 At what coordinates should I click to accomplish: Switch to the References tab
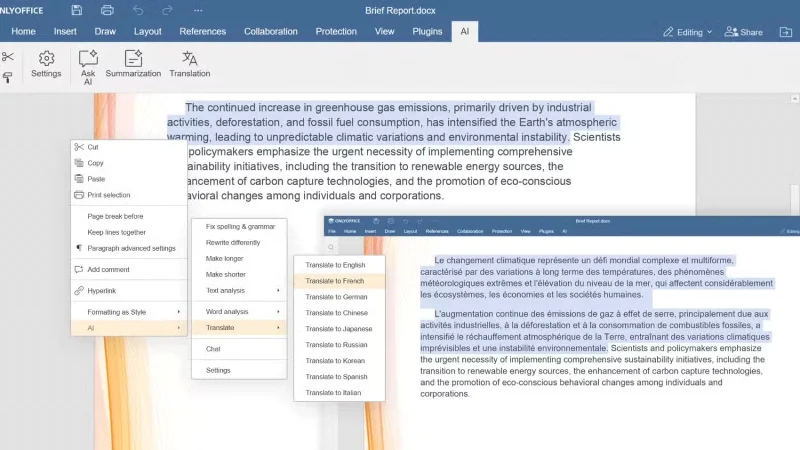[x=203, y=32]
